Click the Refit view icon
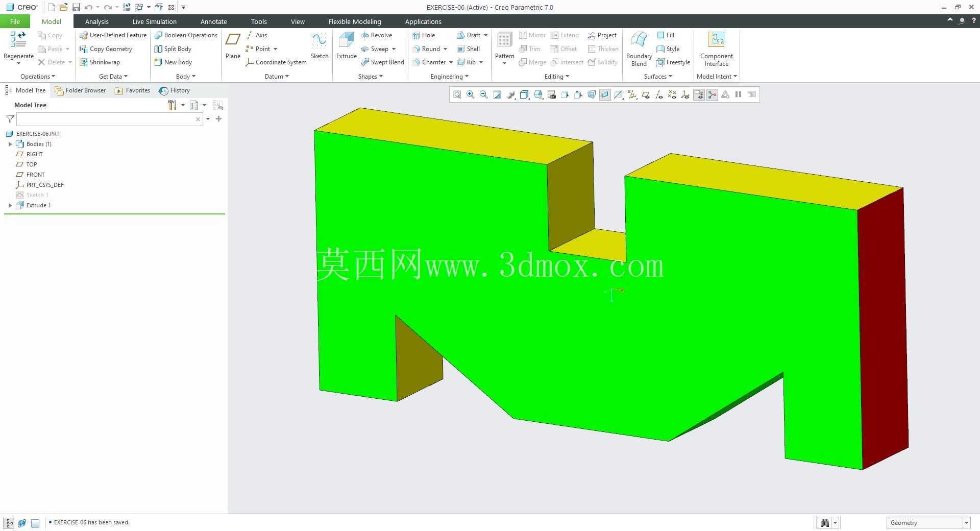Image resolution: width=980 pixels, height=531 pixels. (x=457, y=94)
